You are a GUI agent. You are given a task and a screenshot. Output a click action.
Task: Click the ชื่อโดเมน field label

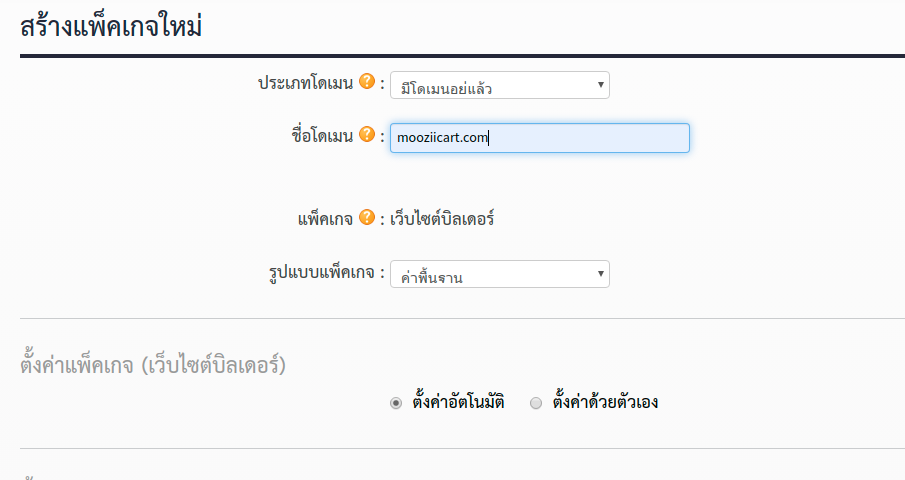coord(322,136)
